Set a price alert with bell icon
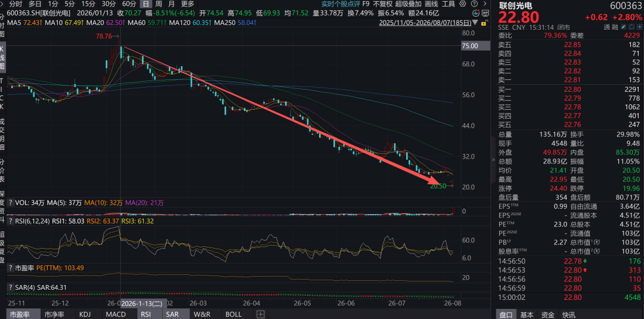 point(631,27)
